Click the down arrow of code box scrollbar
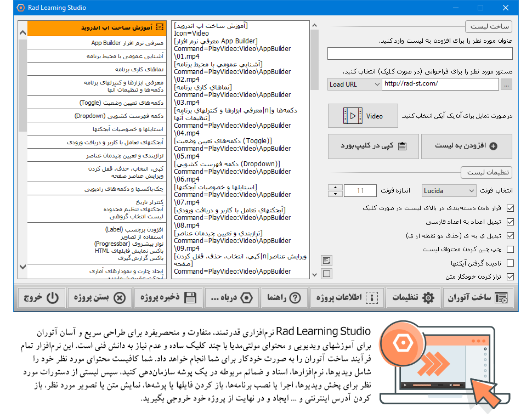This screenshot has width=532, height=418. click(314, 274)
